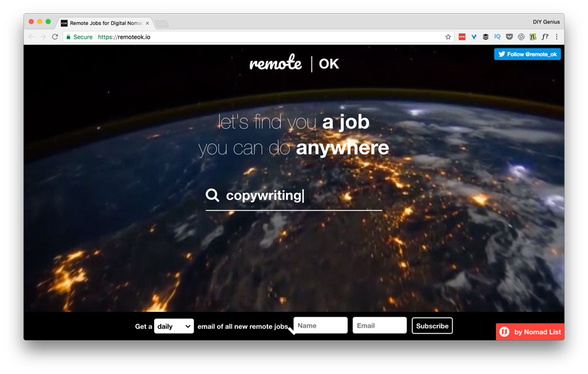Reload the page
The height and width of the screenshot is (374, 588).
[55, 37]
